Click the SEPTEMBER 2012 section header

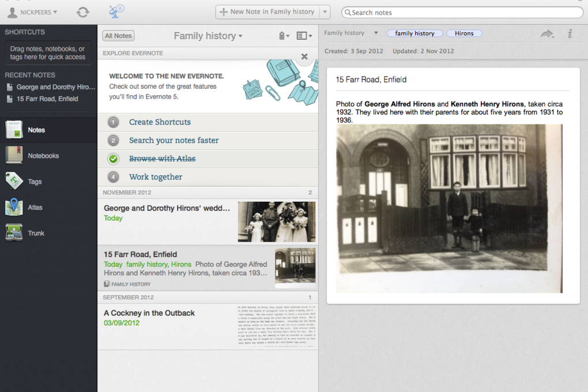pos(208,297)
